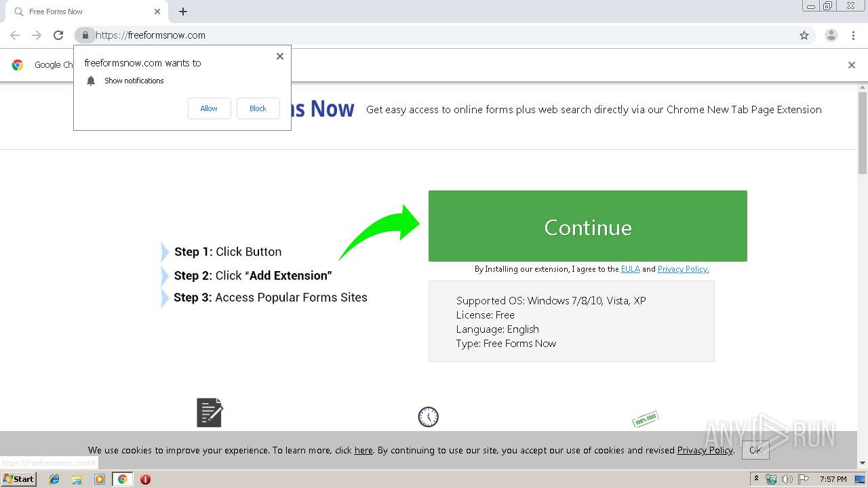Screen dimensions: 868x488
Task: Click the Google Chrome logo in info bar
Action: pos(18,65)
